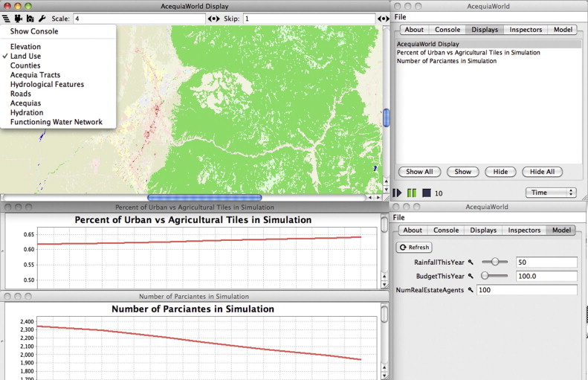
Task: Select Percent of Urban vs Agricultural list entry
Action: tap(489, 53)
